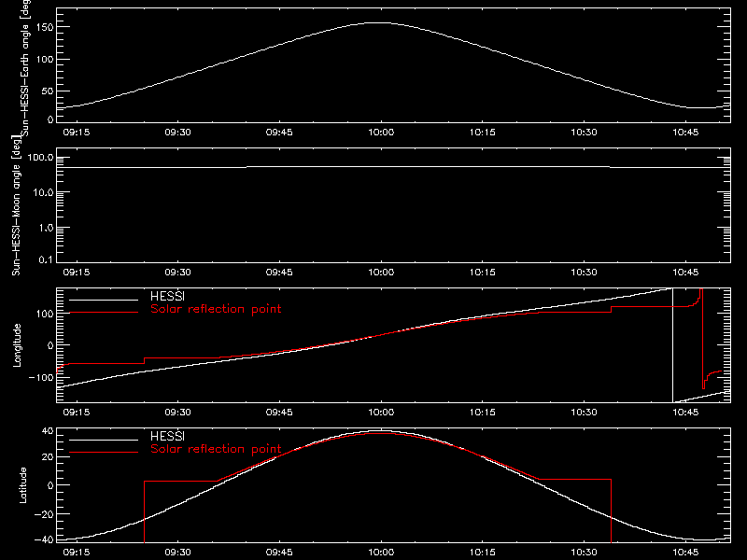The height and width of the screenshot is (560, 747).
Task: Click 09:45 time label under Moon angle plot
Action: pyautogui.click(x=279, y=273)
